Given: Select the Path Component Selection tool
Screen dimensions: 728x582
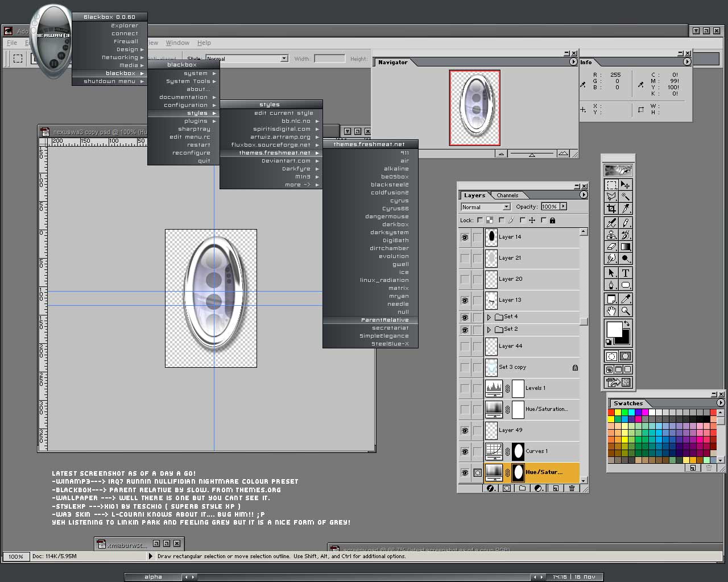Looking at the screenshot, I should pyautogui.click(x=611, y=273).
